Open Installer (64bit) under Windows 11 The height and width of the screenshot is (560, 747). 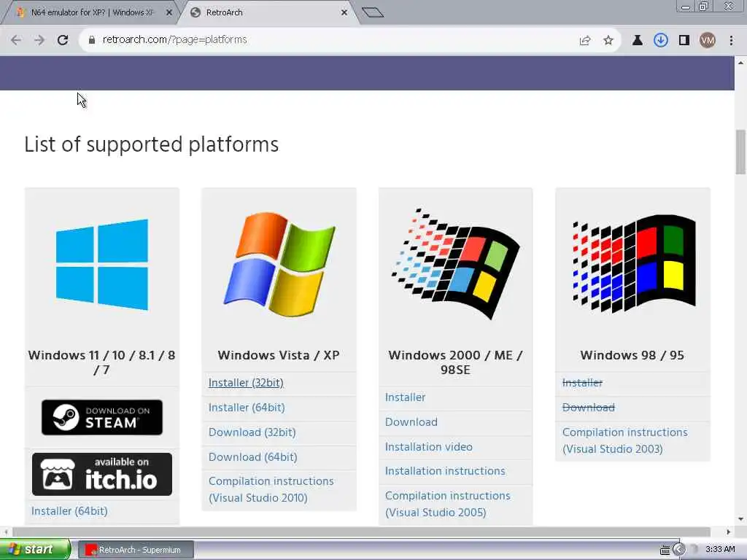point(69,511)
